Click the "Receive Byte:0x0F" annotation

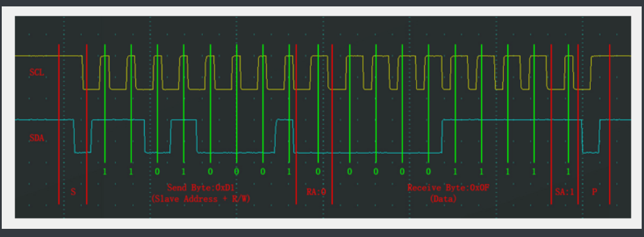(448, 188)
